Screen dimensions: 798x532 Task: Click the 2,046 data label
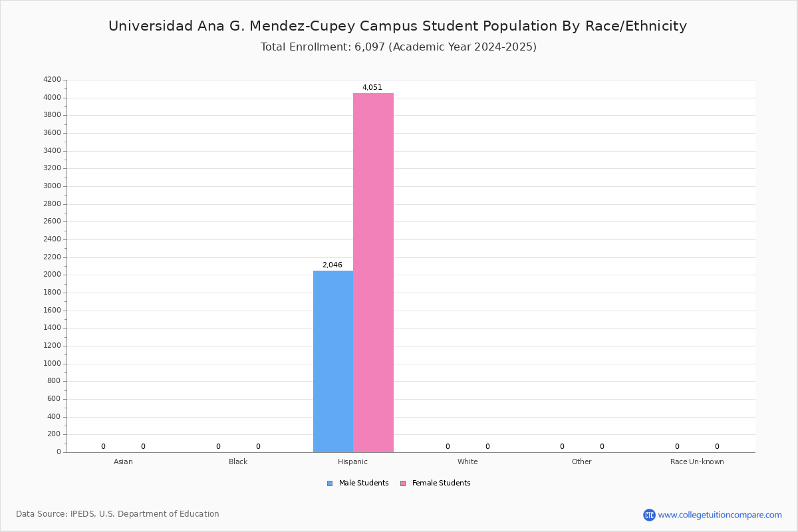click(x=332, y=265)
